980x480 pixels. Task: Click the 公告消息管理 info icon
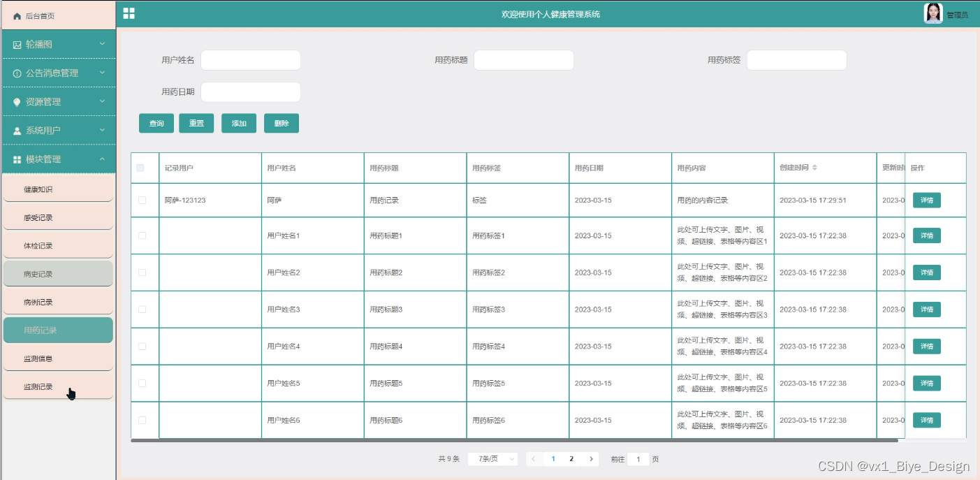(17, 73)
